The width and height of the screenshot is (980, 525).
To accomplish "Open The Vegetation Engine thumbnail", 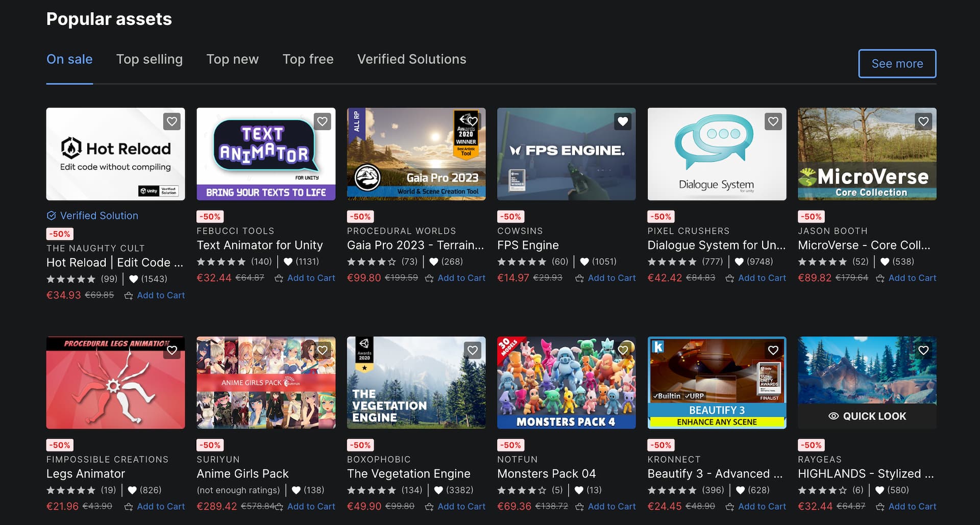I will (416, 383).
